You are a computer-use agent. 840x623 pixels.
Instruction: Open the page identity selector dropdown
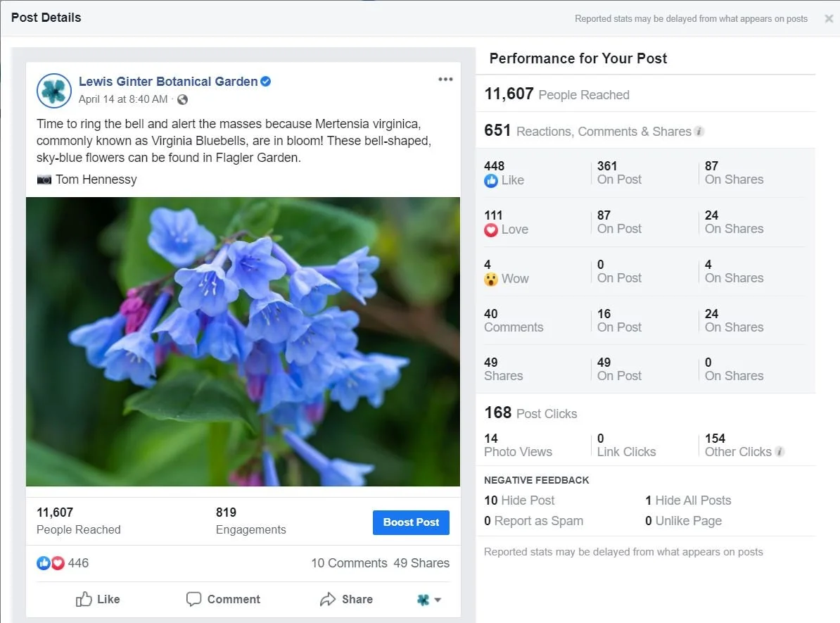point(429,599)
